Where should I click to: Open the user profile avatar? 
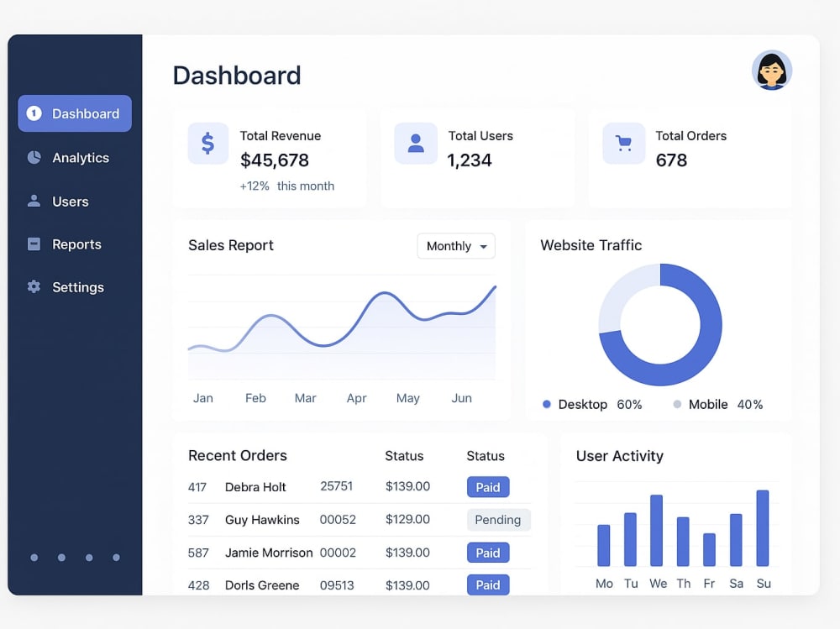tap(771, 71)
